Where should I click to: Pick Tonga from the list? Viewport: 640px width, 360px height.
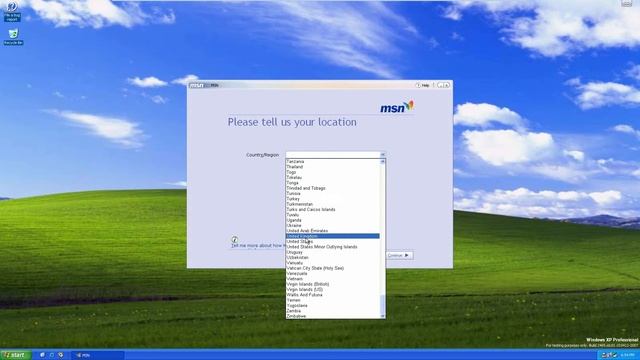pos(333,183)
